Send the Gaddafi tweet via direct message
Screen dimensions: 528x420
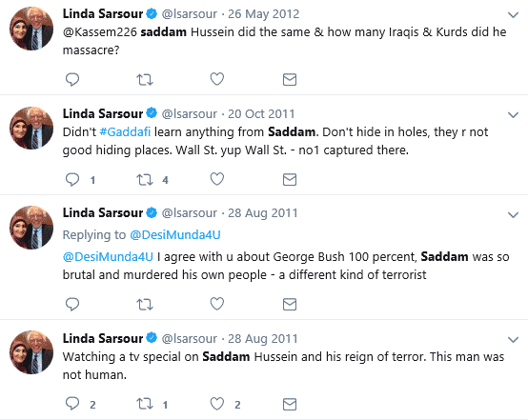click(x=290, y=179)
